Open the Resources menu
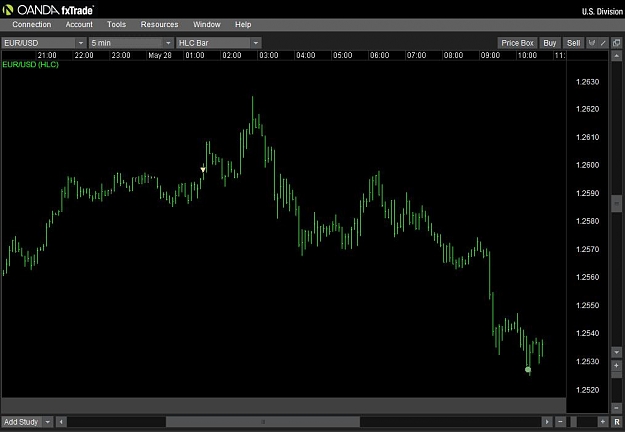 pyautogui.click(x=159, y=24)
